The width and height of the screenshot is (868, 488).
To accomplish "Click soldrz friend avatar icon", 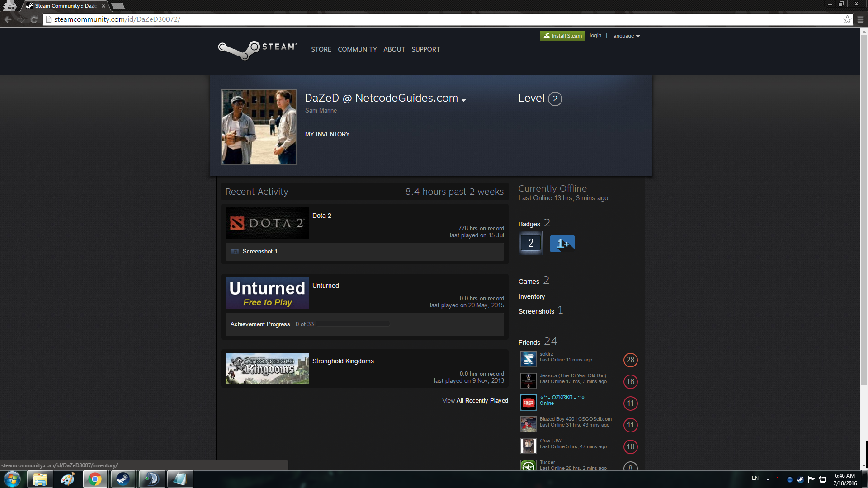I will [x=528, y=359].
